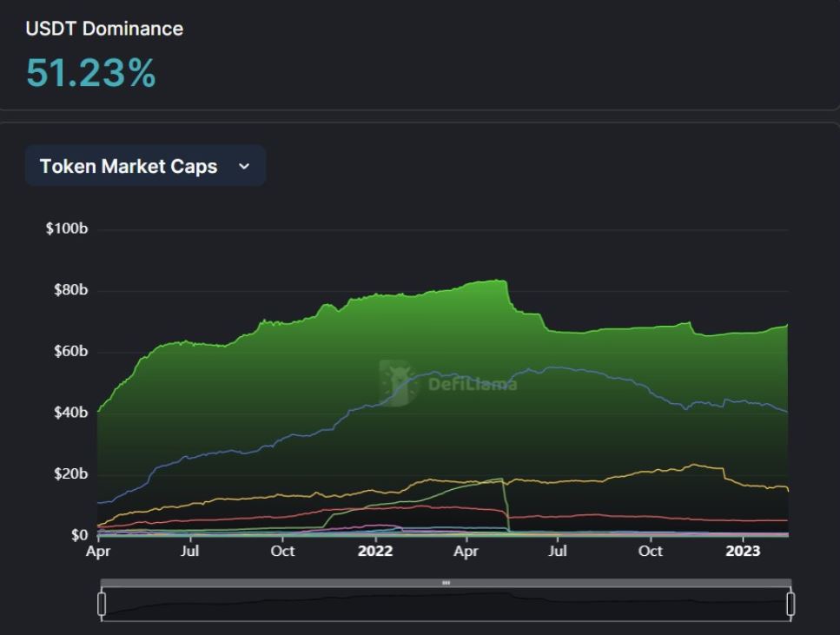The width and height of the screenshot is (840, 635).
Task: Click the $60b y-axis label
Action: [x=70, y=351]
